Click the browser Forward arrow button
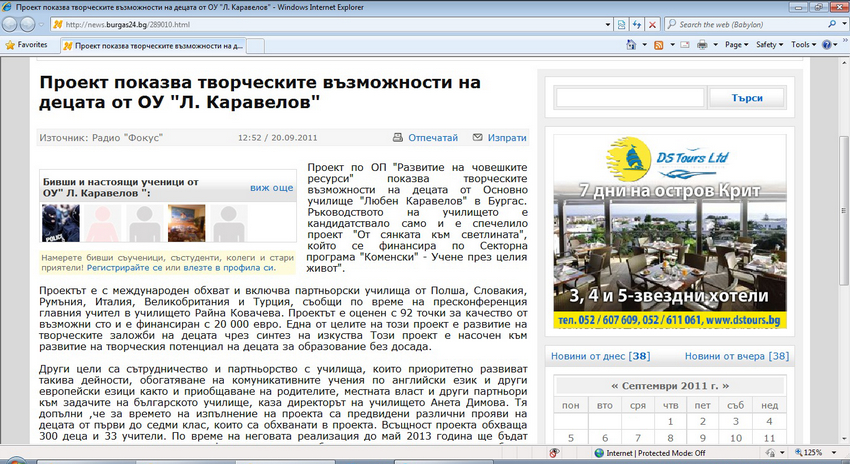Image resolution: width=850 pixels, height=464 pixels. (27, 24)
